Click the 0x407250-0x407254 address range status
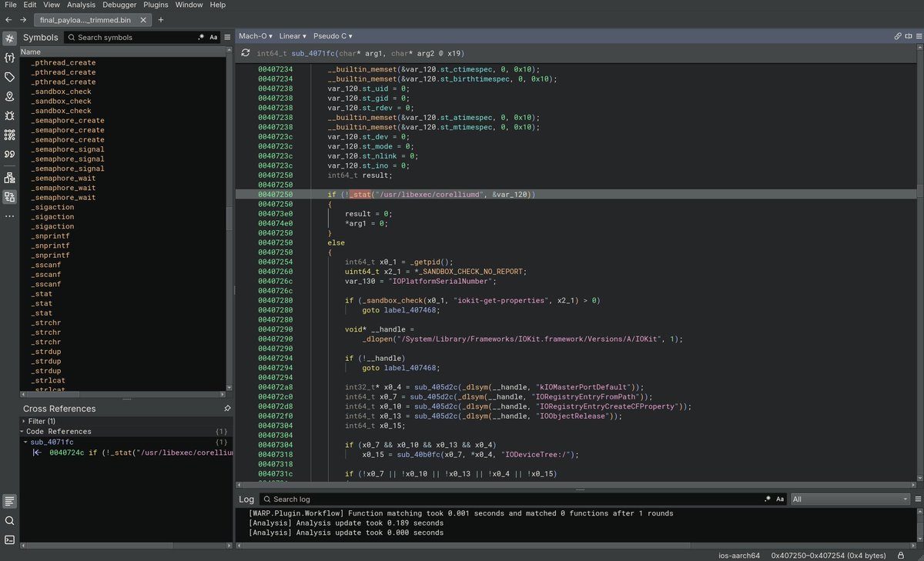Viewport: 924px width, 561px height. pyautogui.click(x=829, y=555)
